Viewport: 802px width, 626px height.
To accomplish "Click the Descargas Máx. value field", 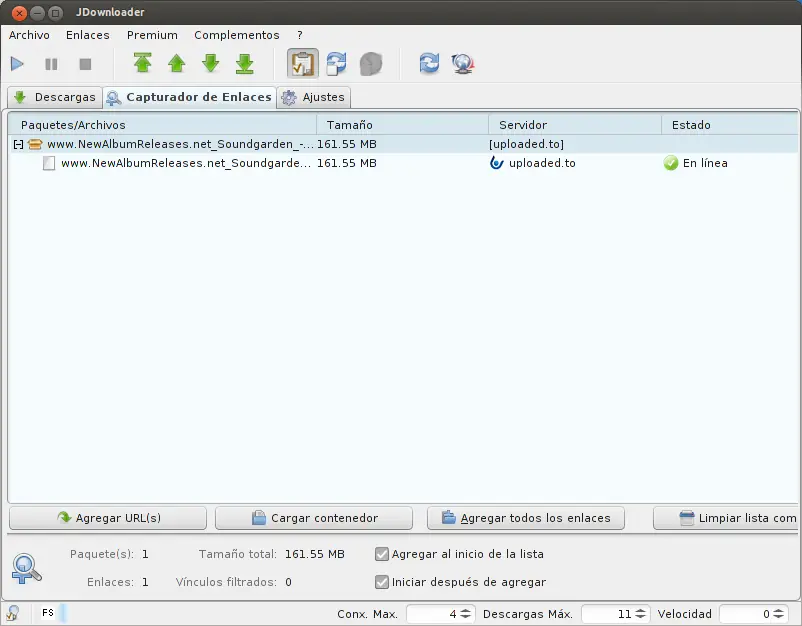I will click(x=607, y=614).
